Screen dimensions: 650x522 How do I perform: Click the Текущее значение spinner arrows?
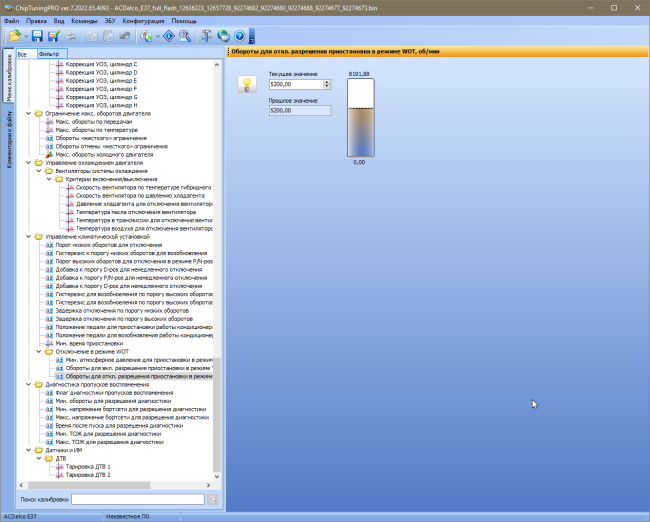pyautogui.click(x=327, y=84)
